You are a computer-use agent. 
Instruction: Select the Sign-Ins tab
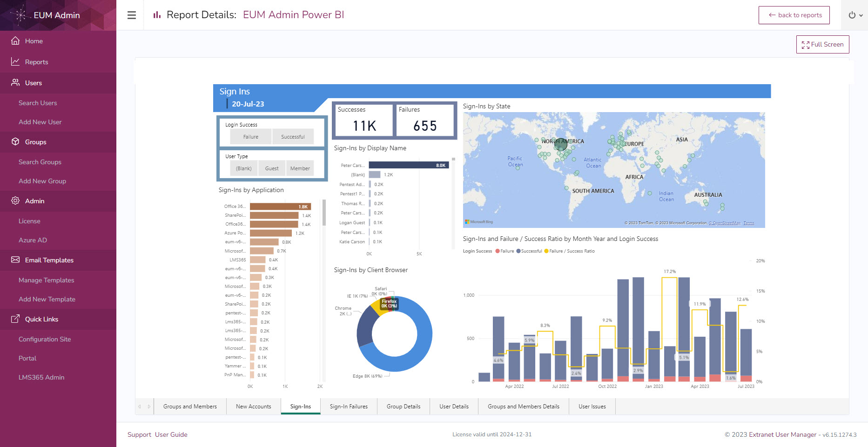[x=301, y=407]
